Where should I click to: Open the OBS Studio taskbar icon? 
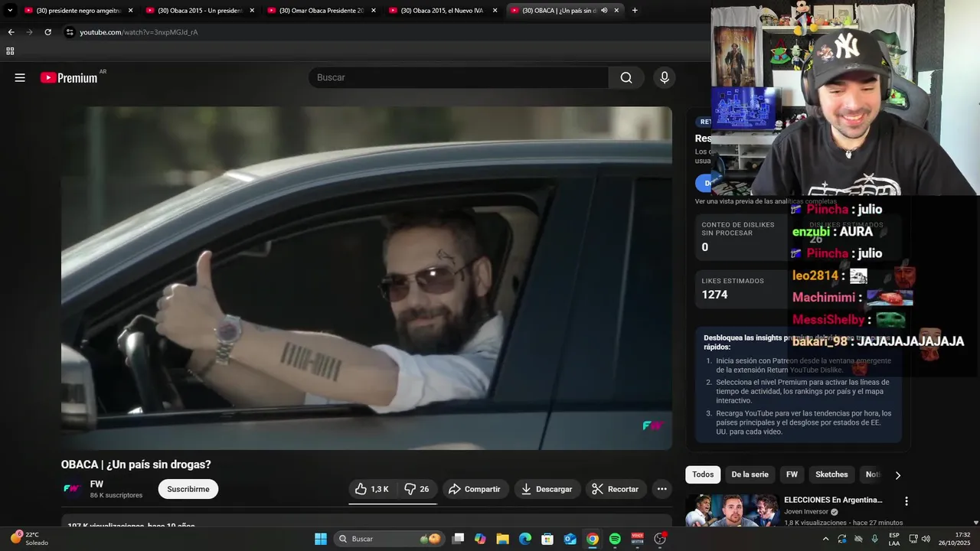tap(660, 539)
